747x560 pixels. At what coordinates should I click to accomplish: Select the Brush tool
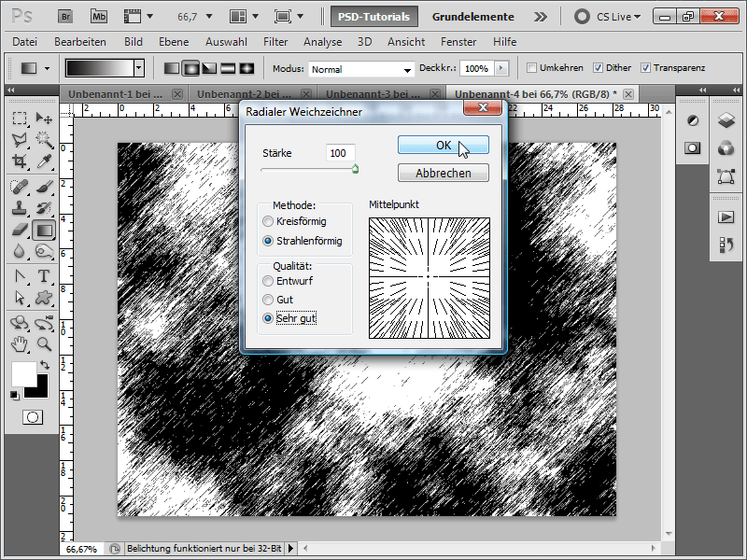(44, 187)
